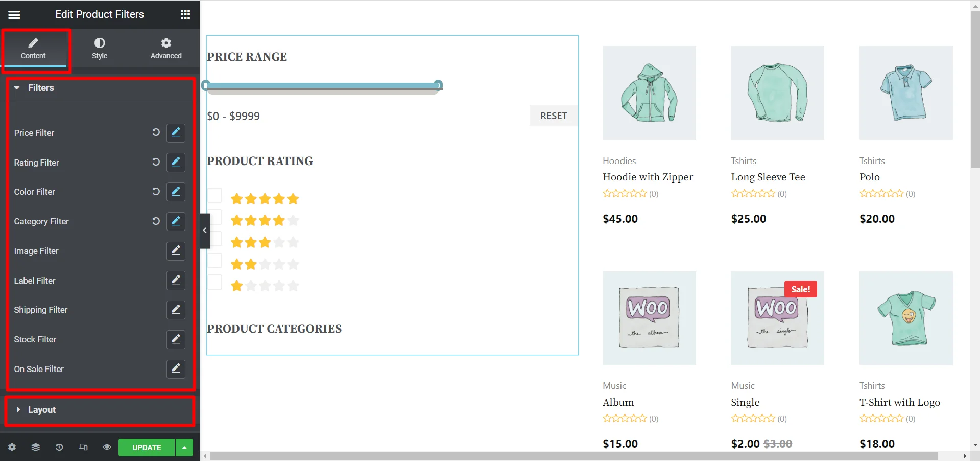Switch to the Content tab

tap(33, 49)
